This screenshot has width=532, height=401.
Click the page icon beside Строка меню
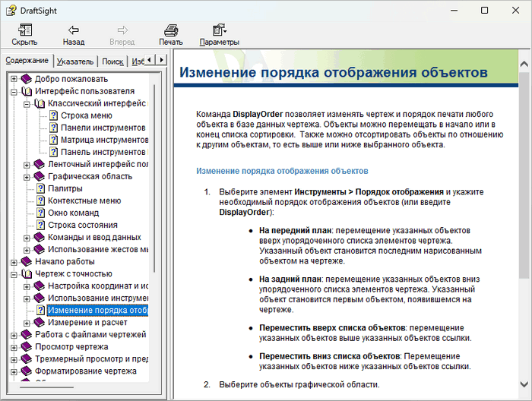[x=53, y=115]
